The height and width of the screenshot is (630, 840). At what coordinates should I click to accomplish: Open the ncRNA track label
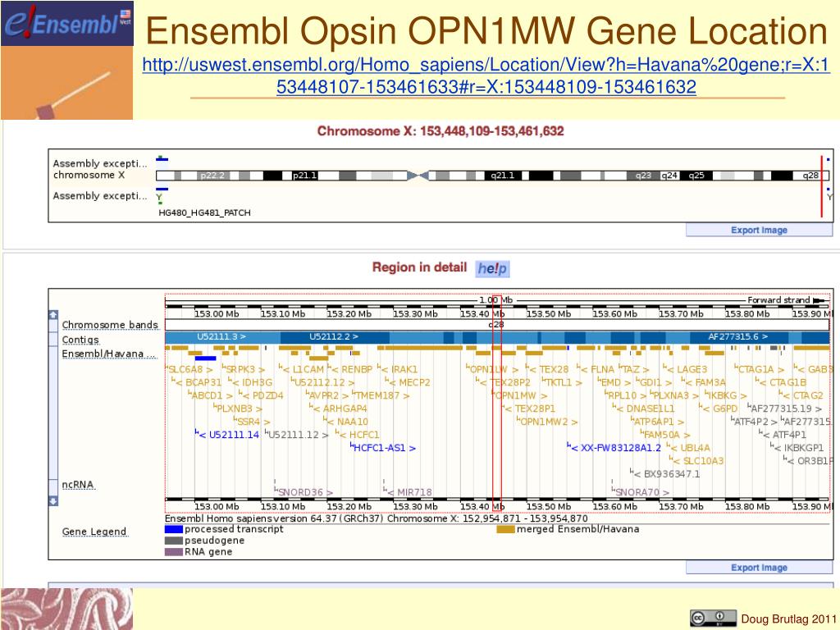point(78,485)
